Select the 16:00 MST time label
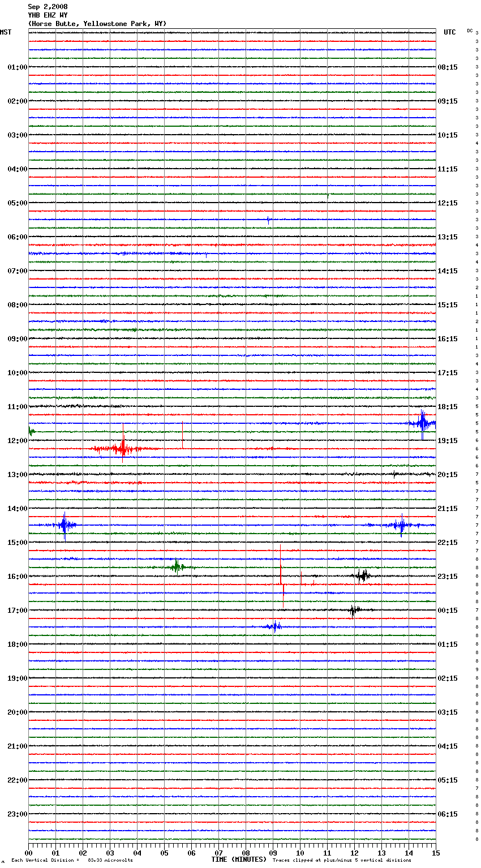This screenshot has height=868, width=481. (18, 577)
